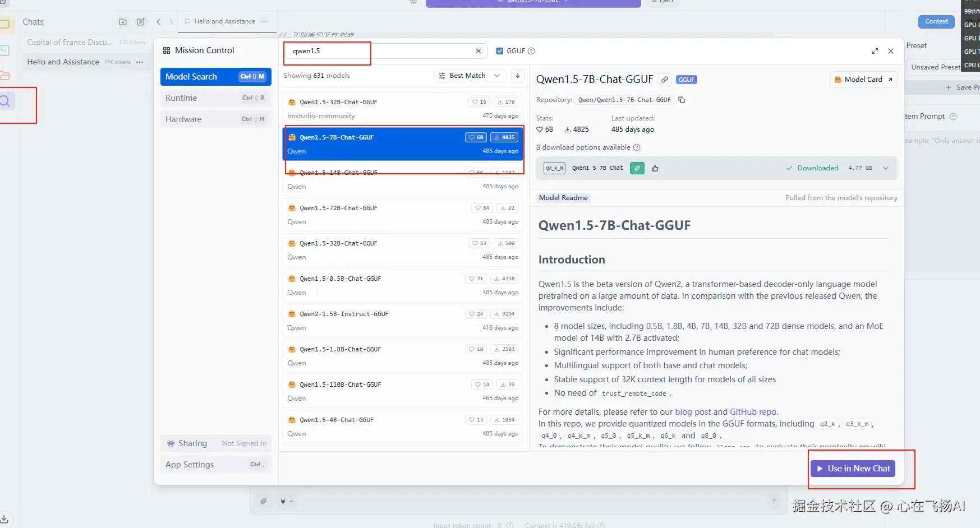Screen dimensions: 980x528
Task: Select the Qwen1.5-32B-Chat-GGUF by lmstudio-community result
Action: 403,109
